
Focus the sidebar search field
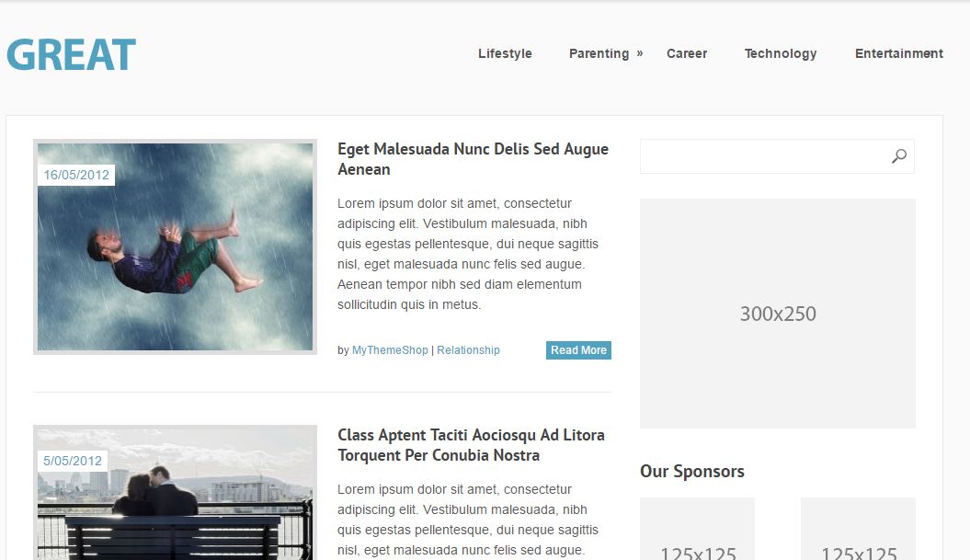coord(777,156)
